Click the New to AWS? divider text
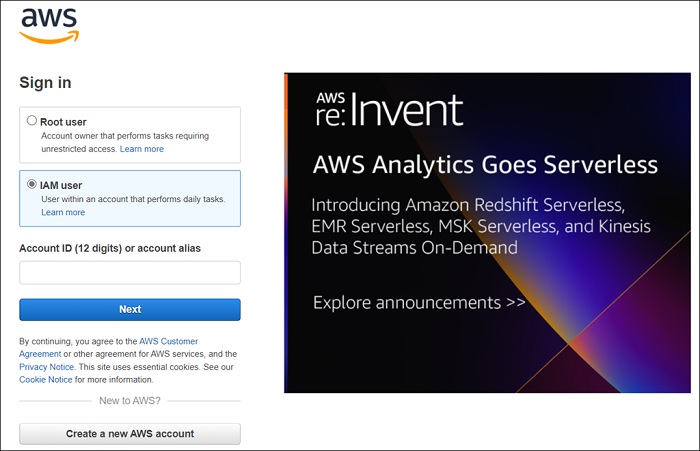 pyautogui.click(x=130, y=401)
